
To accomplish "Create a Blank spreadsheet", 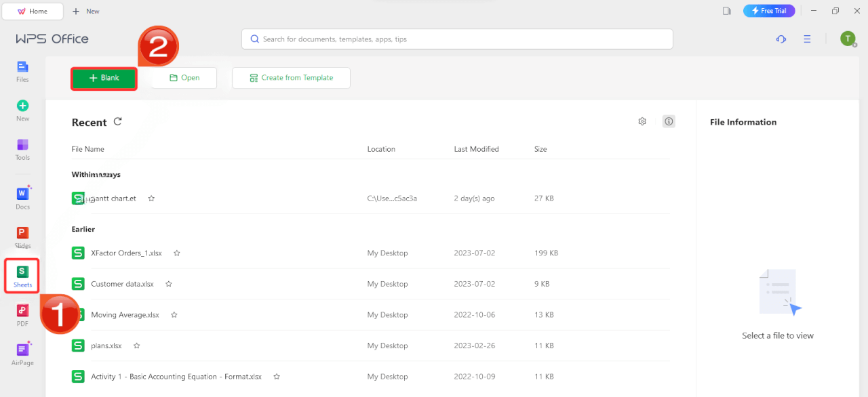I will click(104, 78).
